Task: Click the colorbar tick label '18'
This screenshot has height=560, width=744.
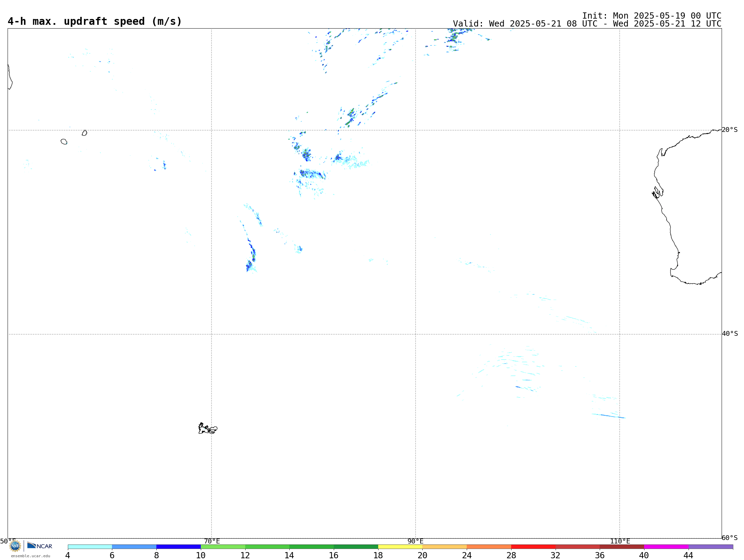Action: pos(378,556)
